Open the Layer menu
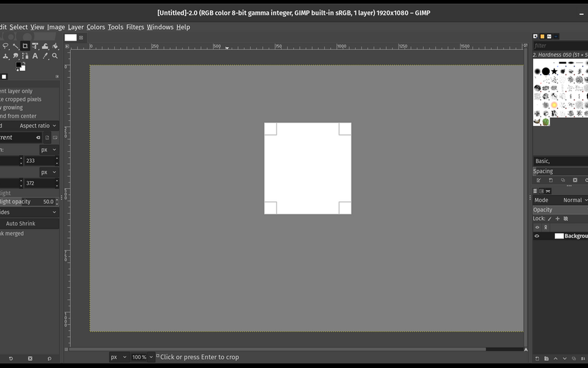 tap(76, 27)
